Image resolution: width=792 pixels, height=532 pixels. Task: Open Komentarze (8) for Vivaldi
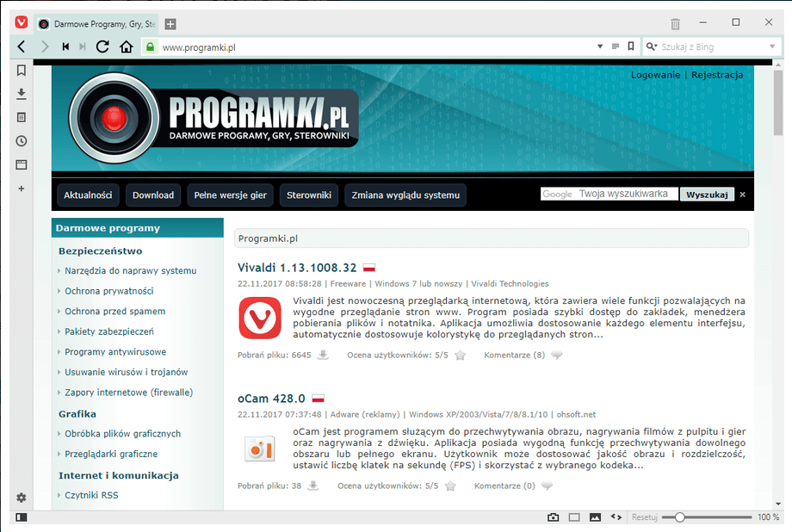[x=514, y=355]
